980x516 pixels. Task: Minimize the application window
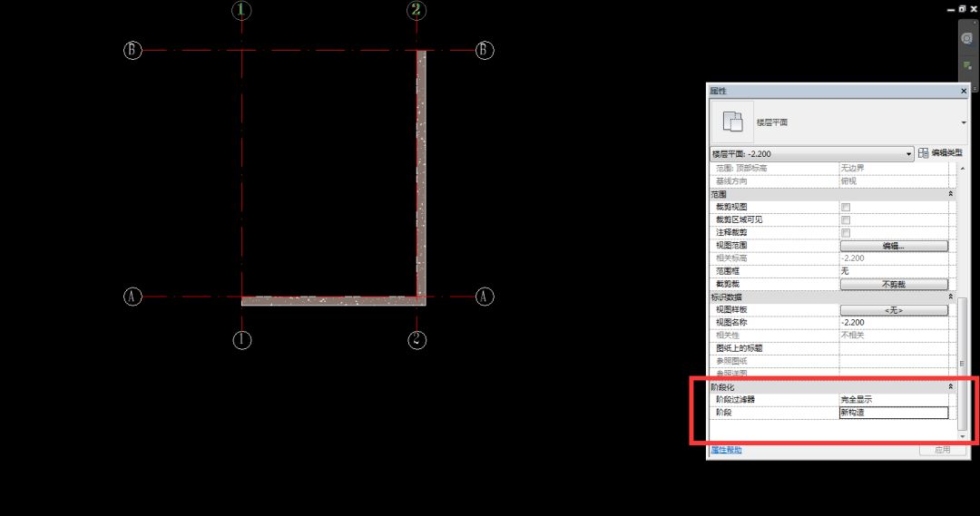951,9
